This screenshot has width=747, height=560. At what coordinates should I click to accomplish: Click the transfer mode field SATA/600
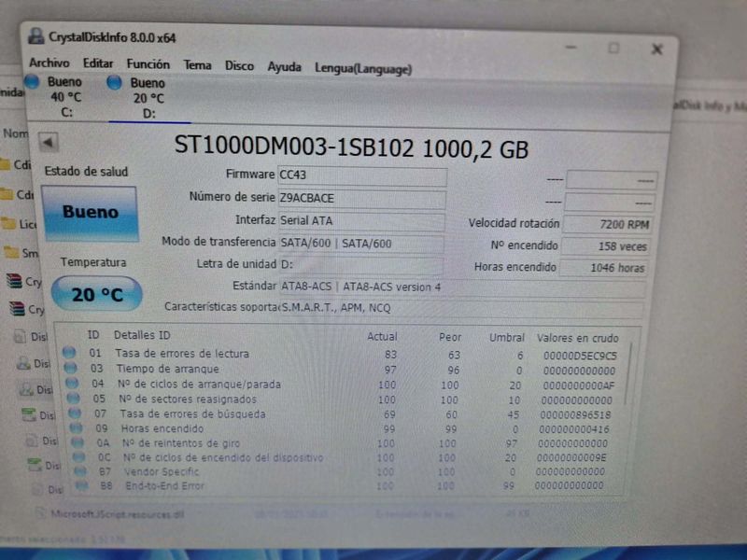360,244
